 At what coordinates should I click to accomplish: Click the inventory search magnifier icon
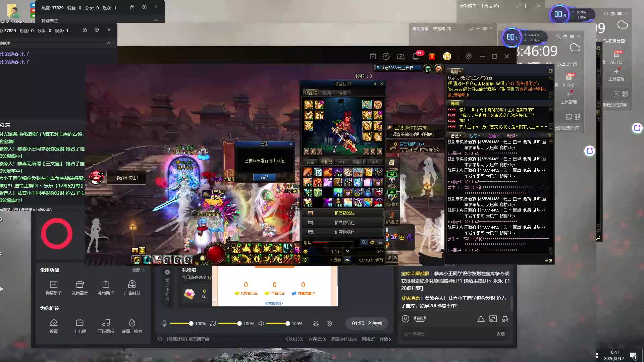point(364,242)
